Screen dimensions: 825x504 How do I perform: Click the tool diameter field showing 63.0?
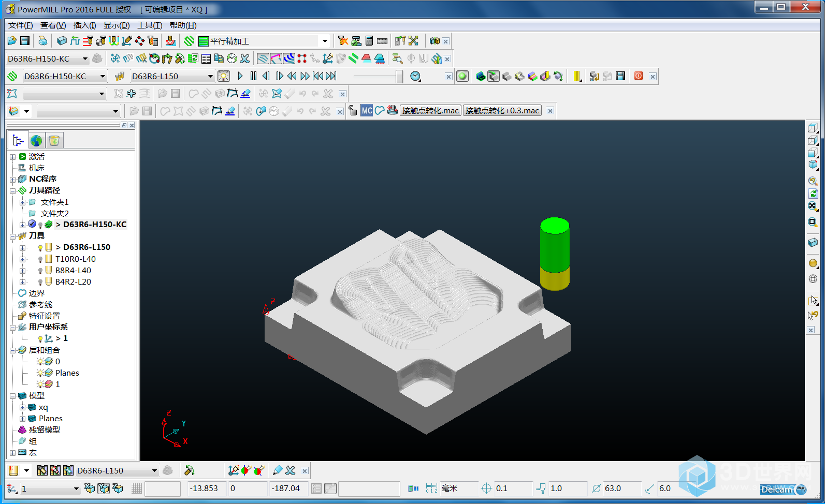click(621, 488)
